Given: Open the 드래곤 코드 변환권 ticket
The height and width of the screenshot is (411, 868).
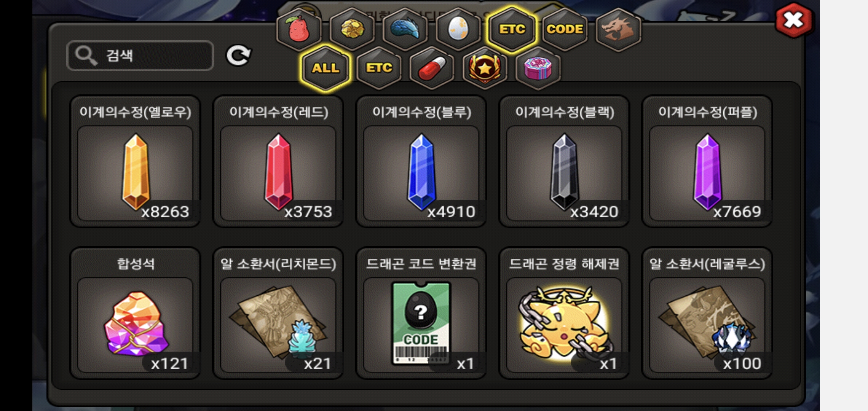Looking at the screenshot, I should 421,313.
